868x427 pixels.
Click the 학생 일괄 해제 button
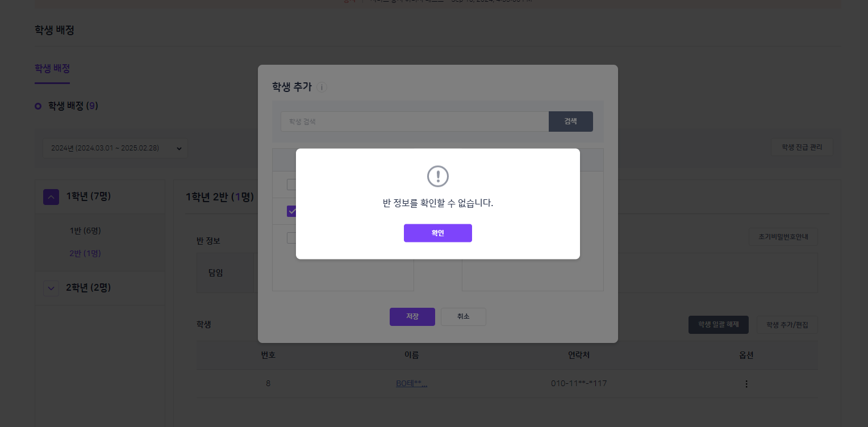(718, 325)
